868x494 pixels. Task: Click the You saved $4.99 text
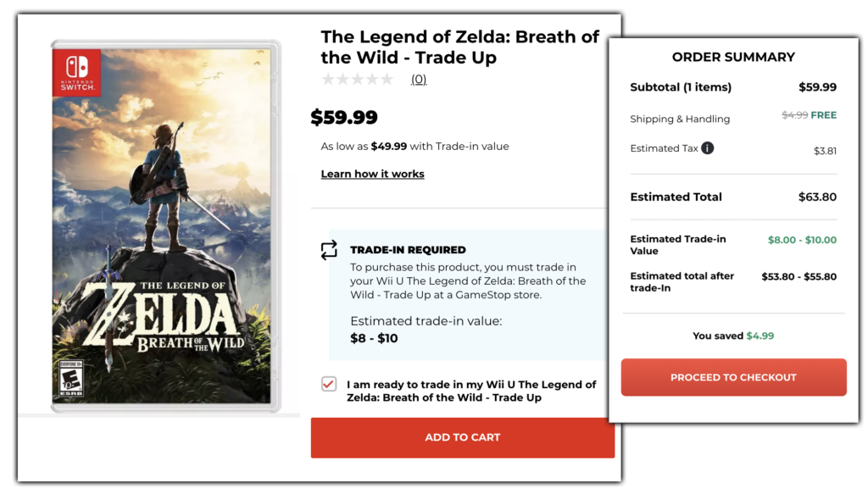[x=732, y=336]
